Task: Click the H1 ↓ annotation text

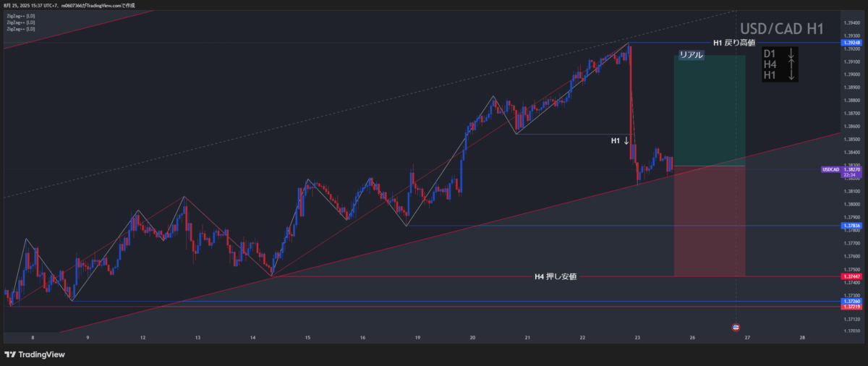Action: pyautogui.click(x=621, y=140)
